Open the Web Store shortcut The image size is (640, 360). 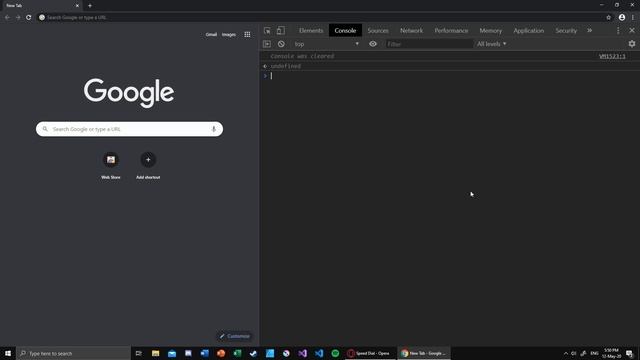pyautogui.click(x=111, y=165)
